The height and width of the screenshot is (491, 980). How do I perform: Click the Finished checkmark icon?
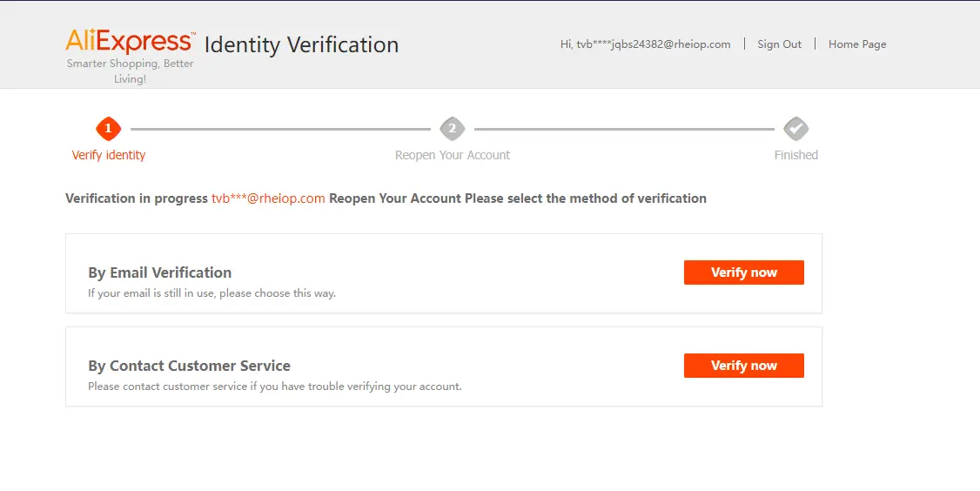(x=796, y=129)
